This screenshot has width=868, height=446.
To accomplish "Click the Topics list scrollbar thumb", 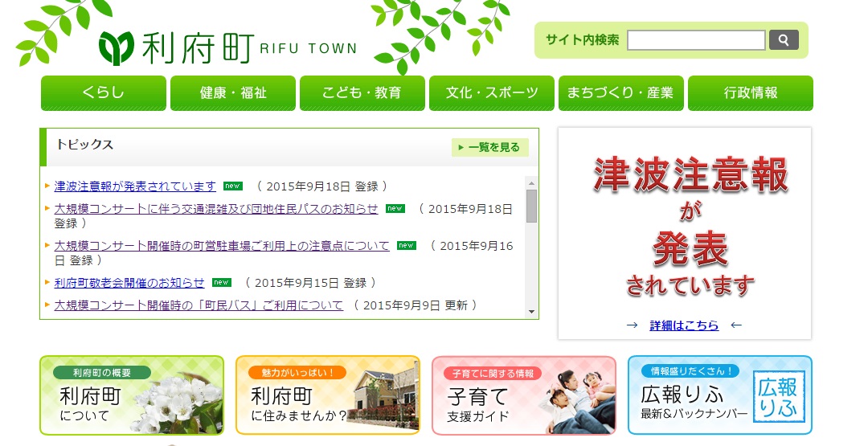I will pos(531,206).
